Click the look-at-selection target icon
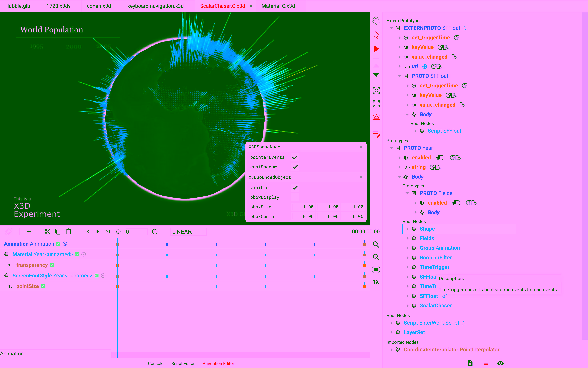 pos(376,91)
